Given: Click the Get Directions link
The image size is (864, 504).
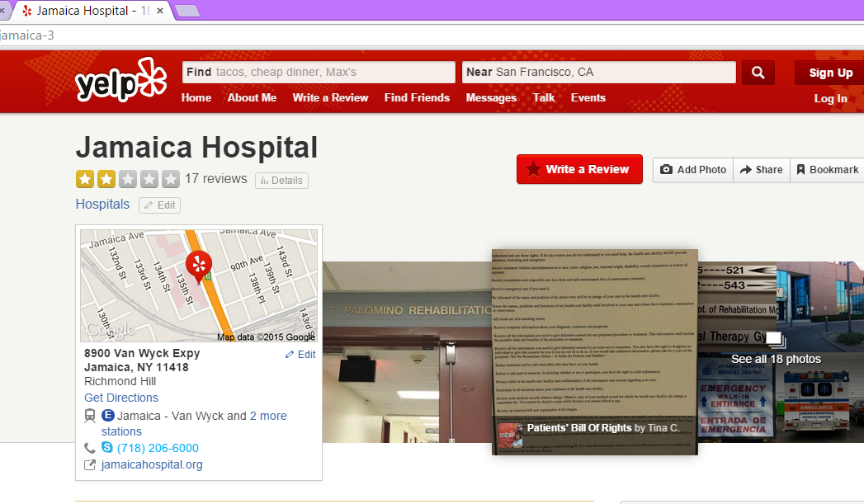Looking at the screenshot, I should pos(121,398).
